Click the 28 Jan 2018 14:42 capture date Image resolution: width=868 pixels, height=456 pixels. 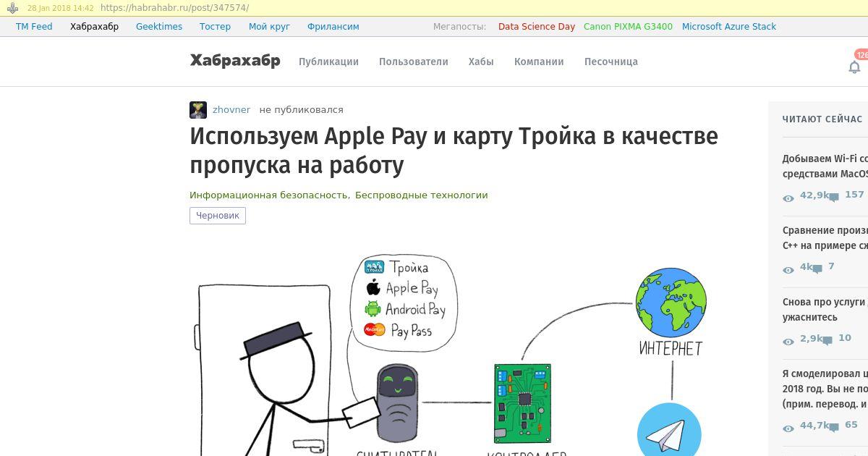[x=61, y=8]
